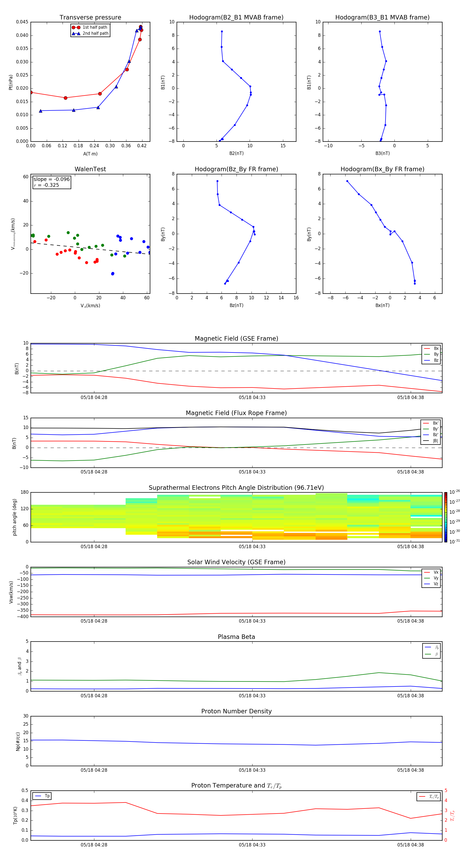This screenshot has width=473, height=868.
Task: Click the Tp legend entry
Action: pyautogui.click(x=42, y=796)
